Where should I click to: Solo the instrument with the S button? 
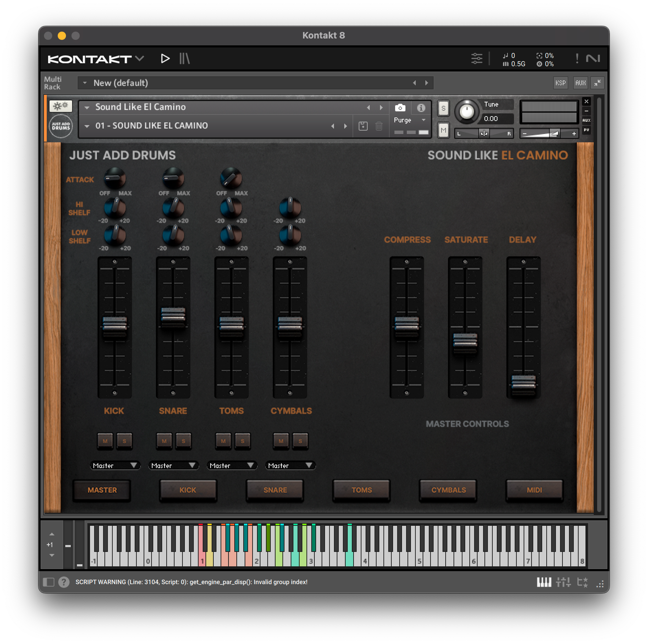[443, 109]
